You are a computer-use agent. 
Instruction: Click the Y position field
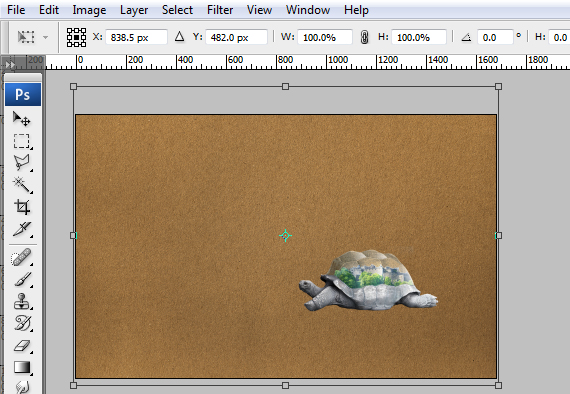tap(236, 37)
